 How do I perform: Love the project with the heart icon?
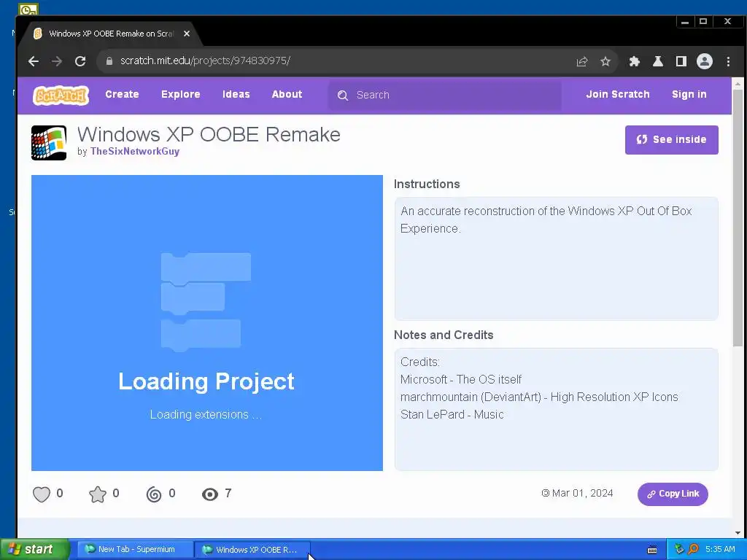tap(42, 494)
